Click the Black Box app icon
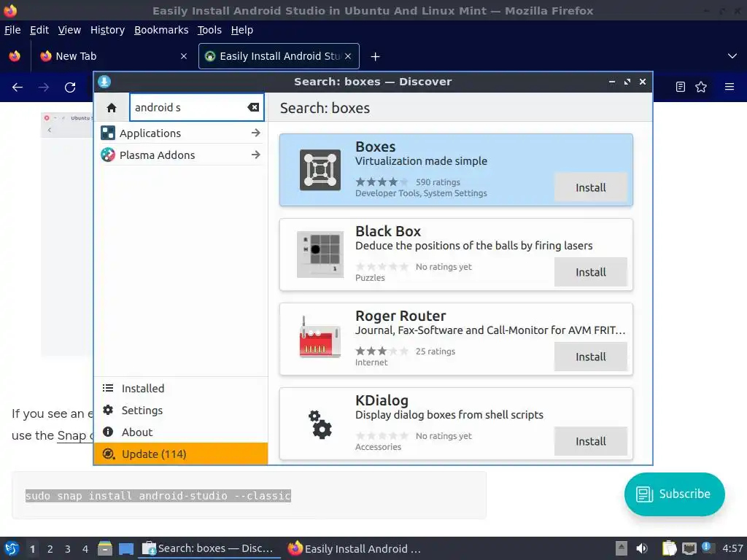This screenshot has width=747, height=560. point(320,254)
